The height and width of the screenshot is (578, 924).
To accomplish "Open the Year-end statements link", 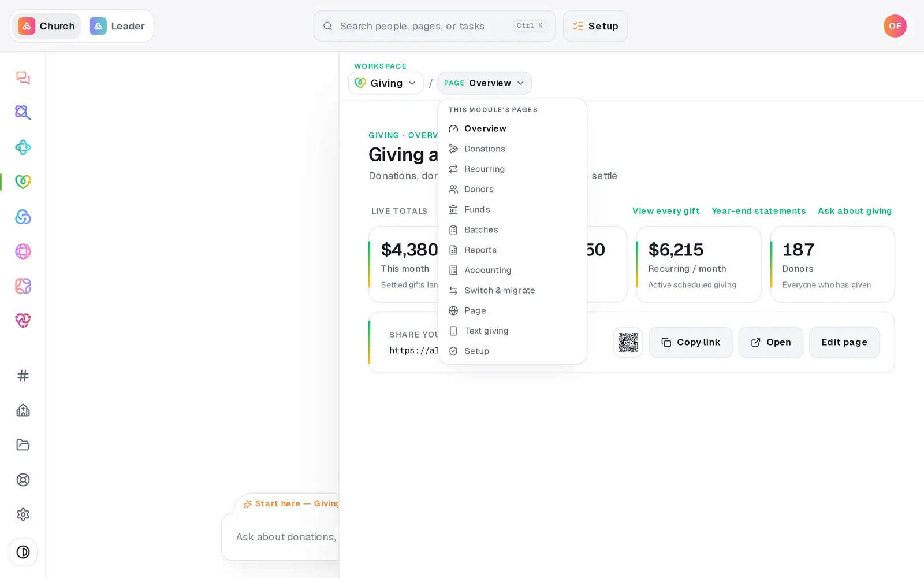I will (x=758, y=211).
